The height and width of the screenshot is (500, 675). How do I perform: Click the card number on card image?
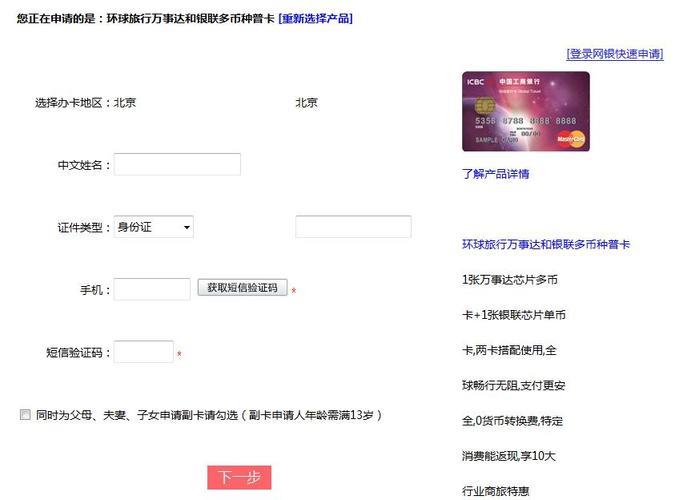(x=525, y=121)
